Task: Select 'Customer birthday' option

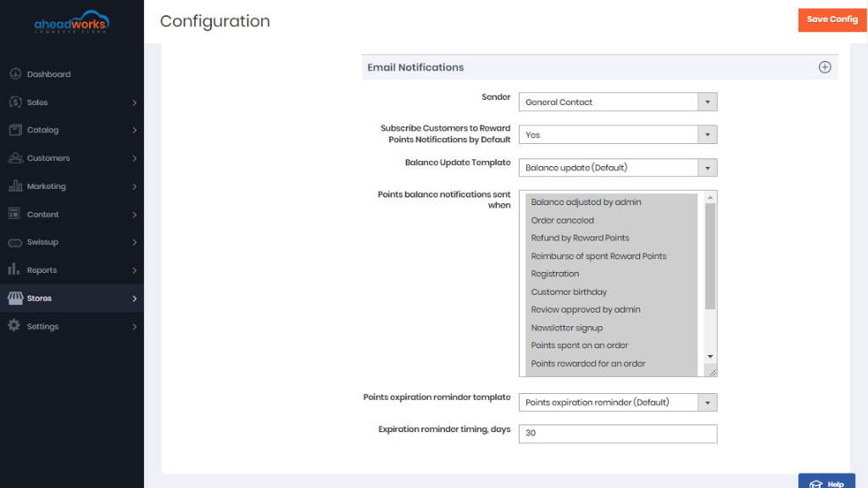Action: [x=611, y=291]
